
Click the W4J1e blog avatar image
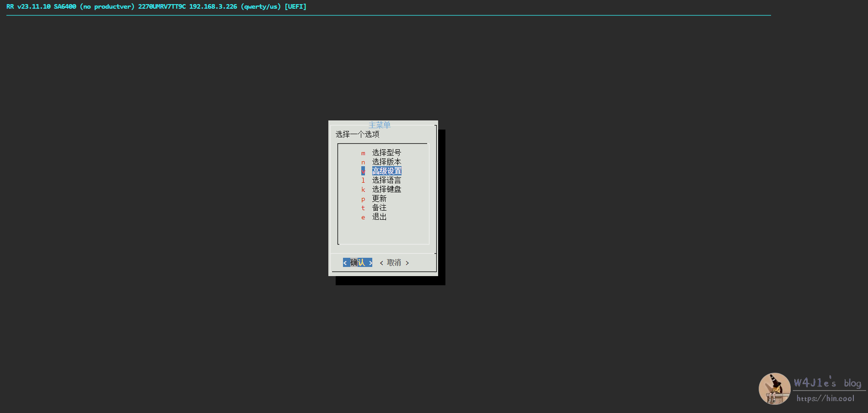[774, 389]
